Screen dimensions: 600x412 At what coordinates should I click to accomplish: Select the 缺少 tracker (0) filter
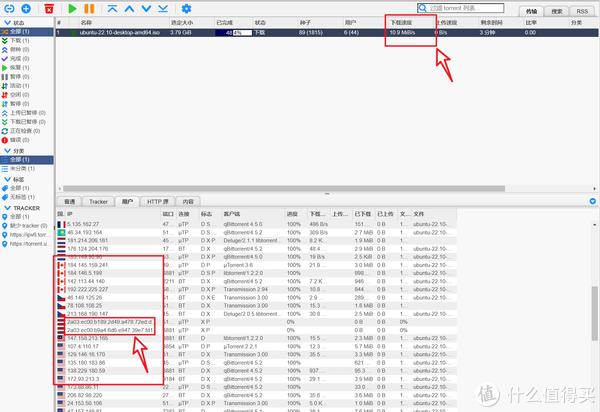pyautogui.click(x=27, y=226)
